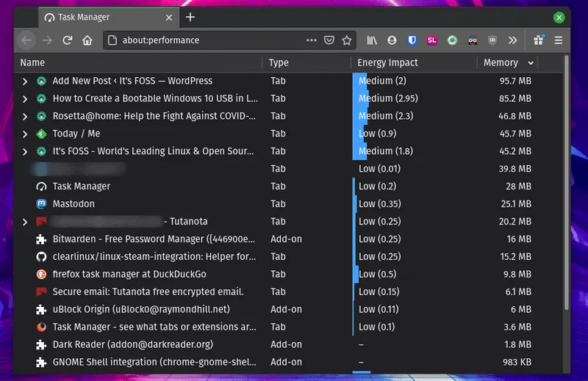Click the Reload page button
Screen dimensions: 588x381
tap(68, 40)
